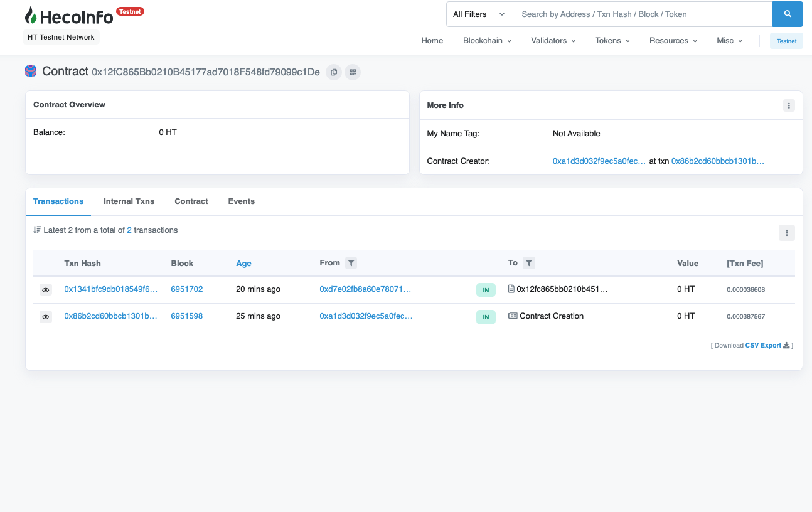This screenshot has height=512, width=812.
Task: Open transaction hash 0x86b2cd60bbcb1301b in table
Action: [111, 316]
